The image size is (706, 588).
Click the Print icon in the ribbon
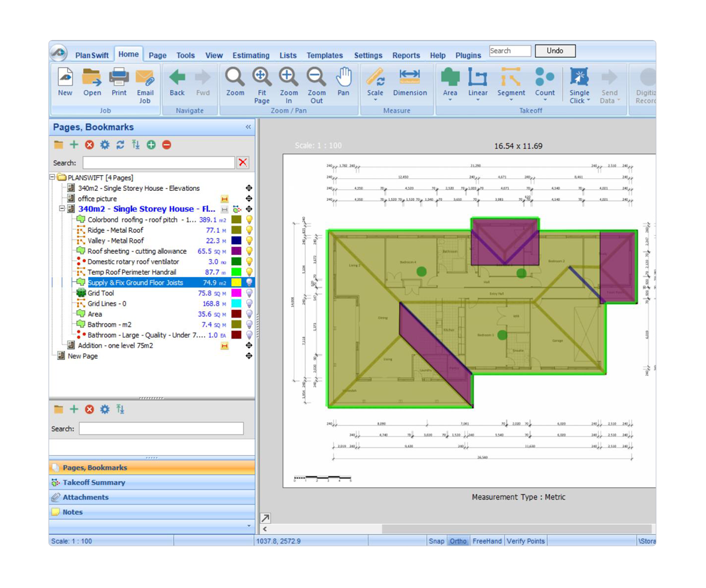tap(119, 77)
